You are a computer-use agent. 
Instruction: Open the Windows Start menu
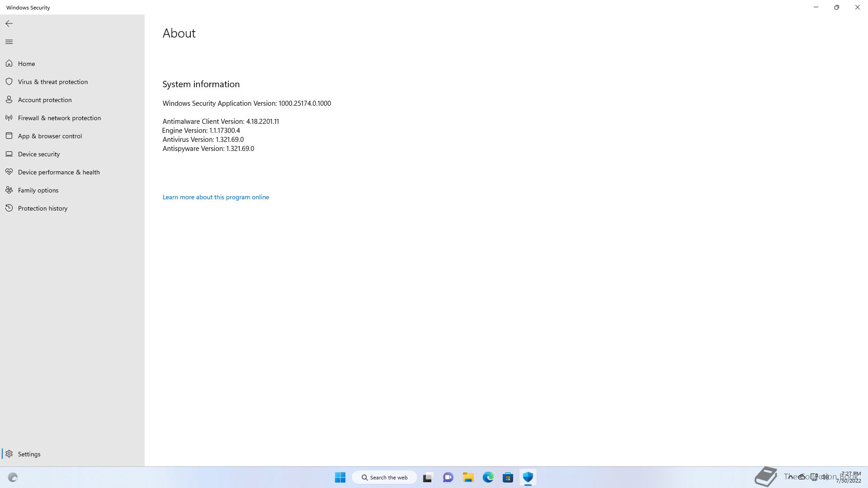tap(340, 477)
